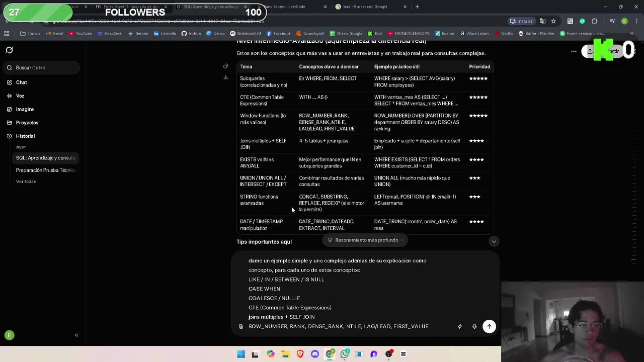644x362 pixels.
Task: Open the YouTube bookmark
Action: point(80,34)
